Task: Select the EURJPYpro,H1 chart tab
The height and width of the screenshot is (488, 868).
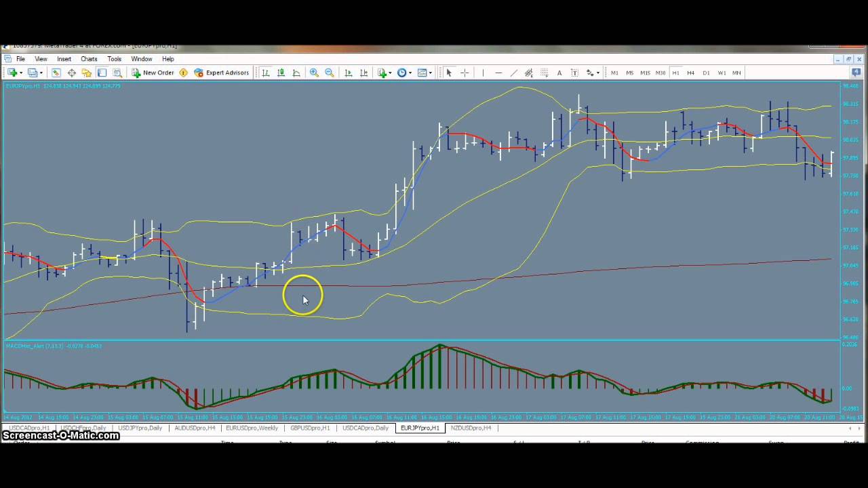Action: click(420, 428)
